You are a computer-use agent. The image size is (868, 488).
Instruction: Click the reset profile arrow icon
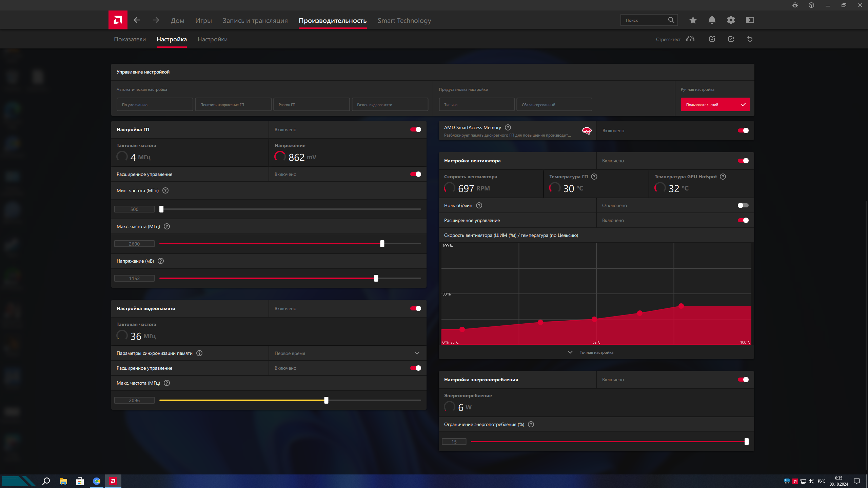(750, 39)
